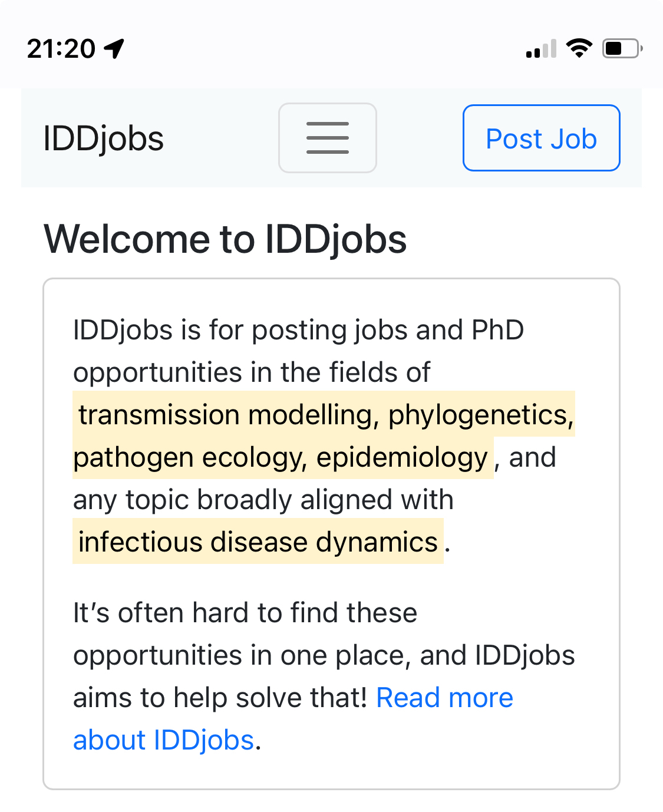
Task: Click the text 'opportunities in the fields of'
Action: 252,372
